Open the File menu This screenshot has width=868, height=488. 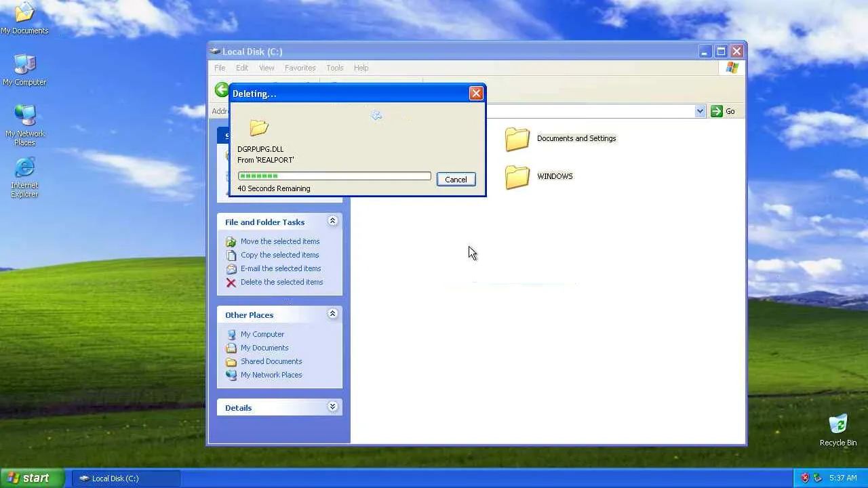(220, 68)
